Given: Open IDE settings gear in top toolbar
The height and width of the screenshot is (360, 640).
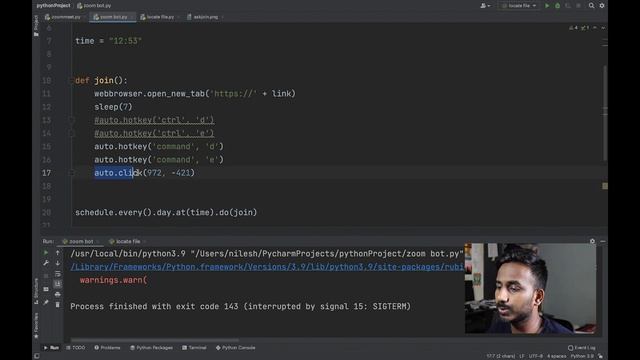Looking at the screenshot, I should [602, 6].
